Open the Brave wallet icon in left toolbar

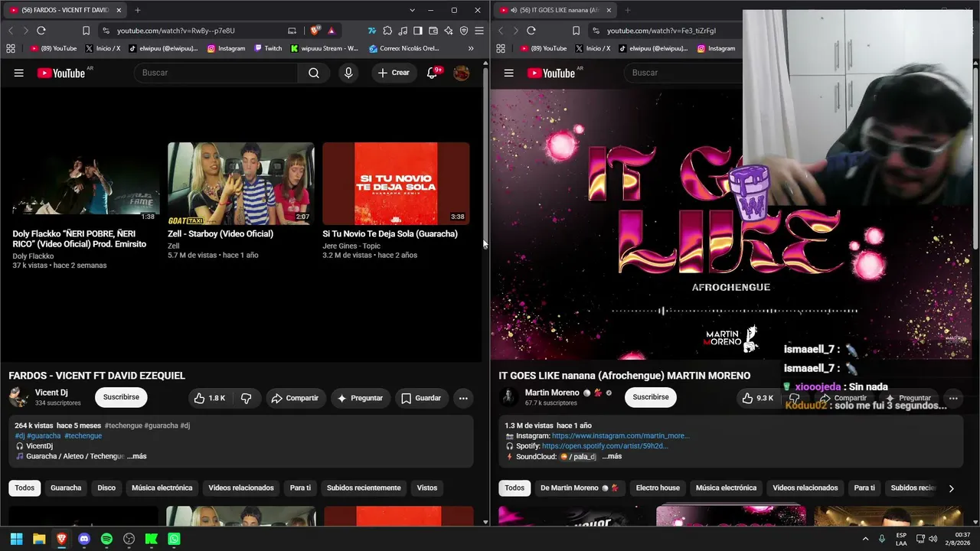(433, 31)
